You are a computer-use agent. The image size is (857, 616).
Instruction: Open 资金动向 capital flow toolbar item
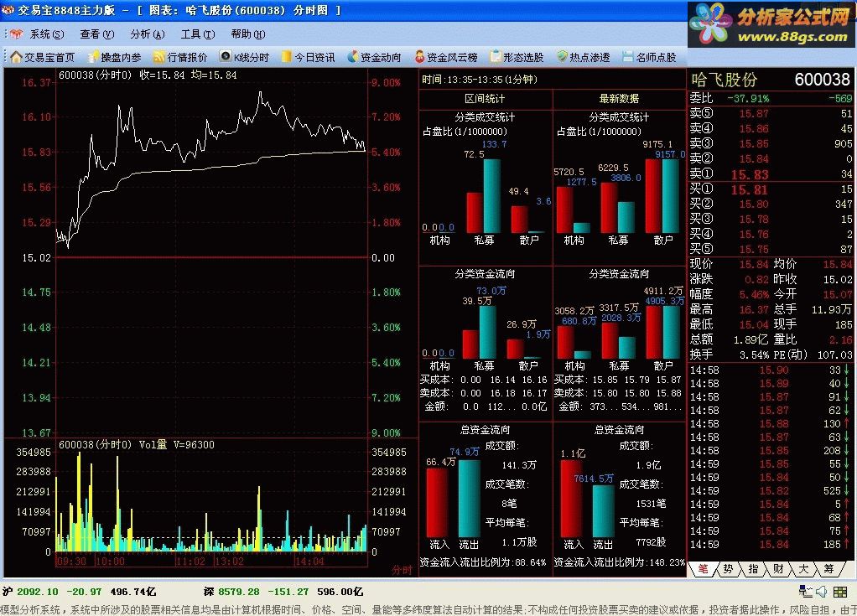point(374,57)
